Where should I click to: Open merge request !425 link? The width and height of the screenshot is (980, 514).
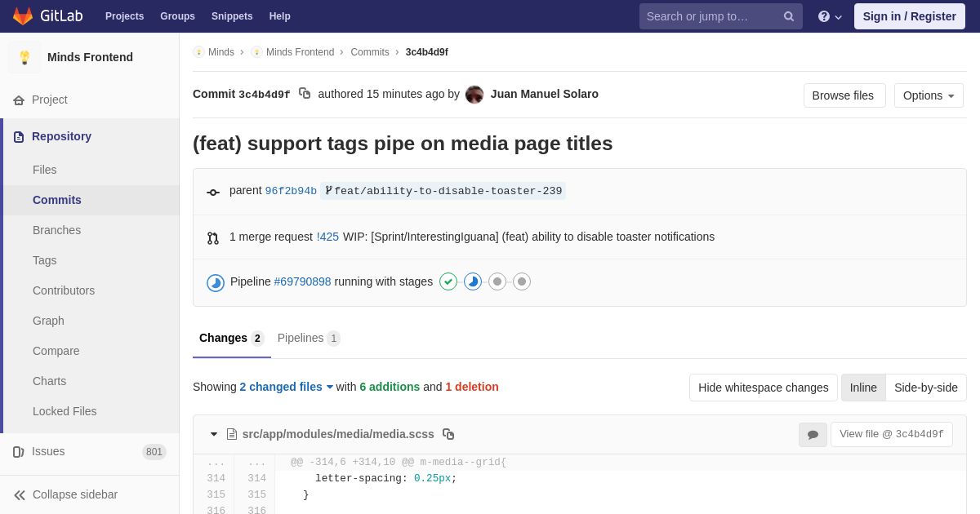pyautogui.click(x=327, y=237)
